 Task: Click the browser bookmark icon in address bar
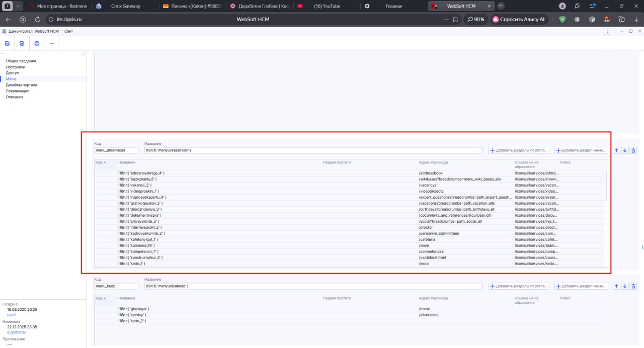[455, 20]
